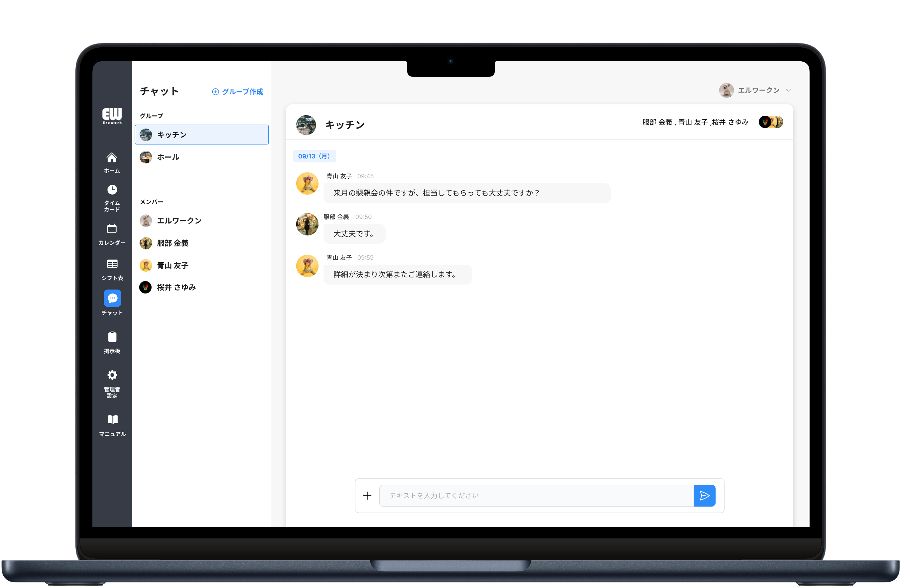The image size is (902, 588).
Task: Open the Calendar sidebar icon
Action: coord(112,229)
